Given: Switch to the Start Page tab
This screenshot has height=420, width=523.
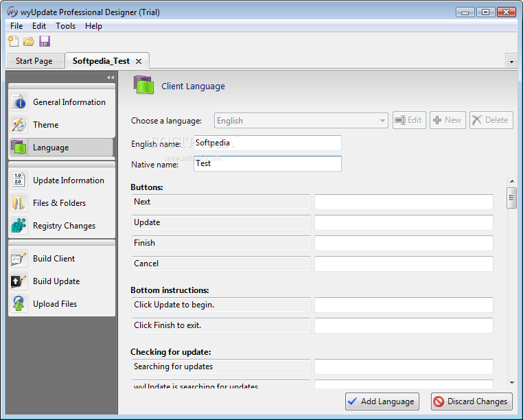Looking at the screenshot, I should coord(34,61).
